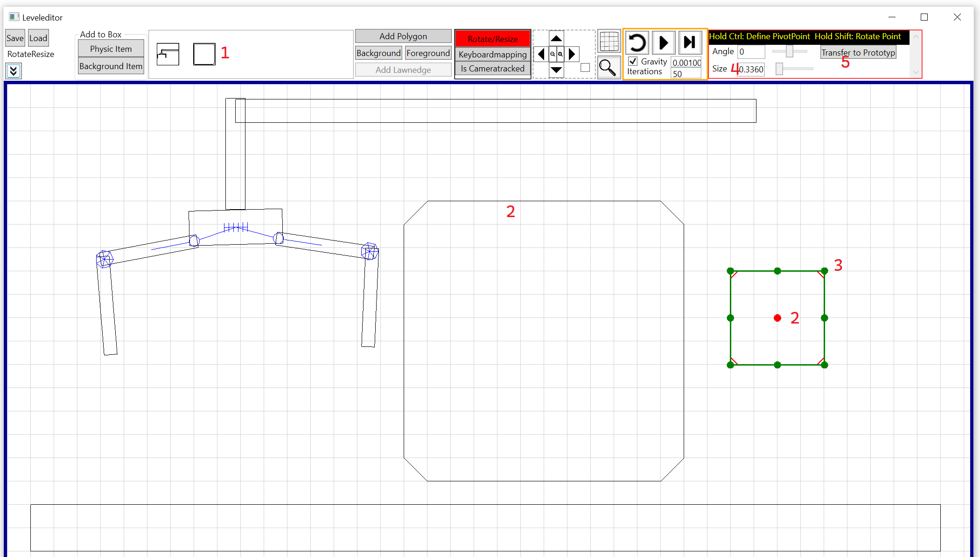The width and height of the screenshot is (980, 557).
Task: Pan camera left with arrow
Action: tap(541, 54)
